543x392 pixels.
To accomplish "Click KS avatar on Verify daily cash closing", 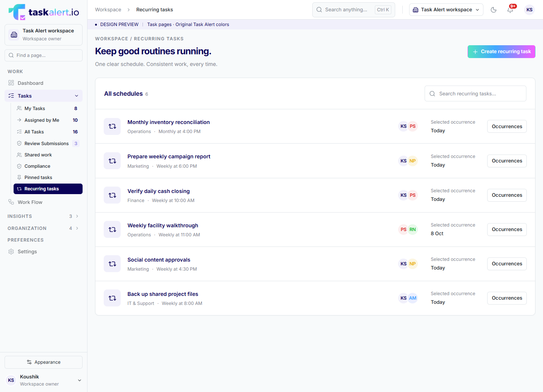I will pos(403,195).
